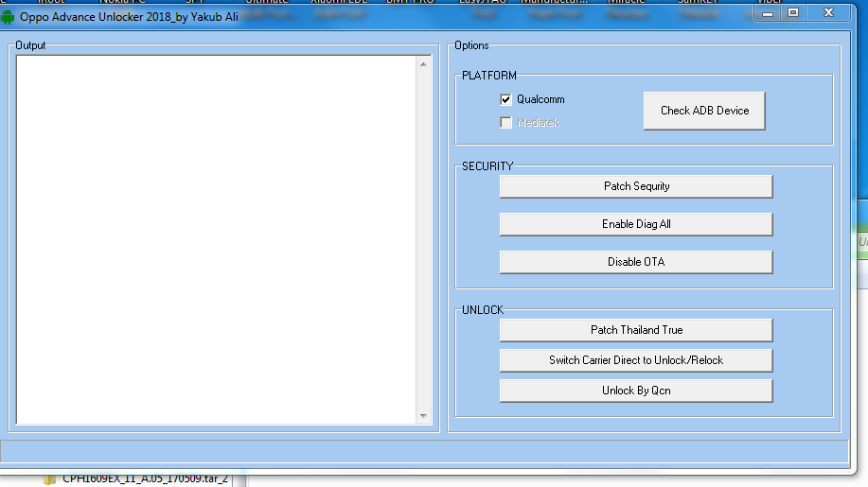Click the folder icon beside CPH1609EX file

coord(50,479)
